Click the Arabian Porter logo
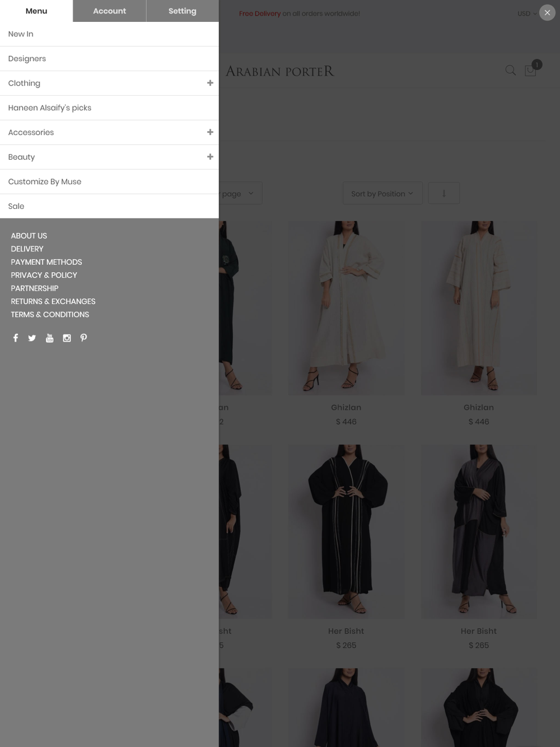Image resolution: width=560 pixels, height=747 pixels. click(x=280, y=71)
